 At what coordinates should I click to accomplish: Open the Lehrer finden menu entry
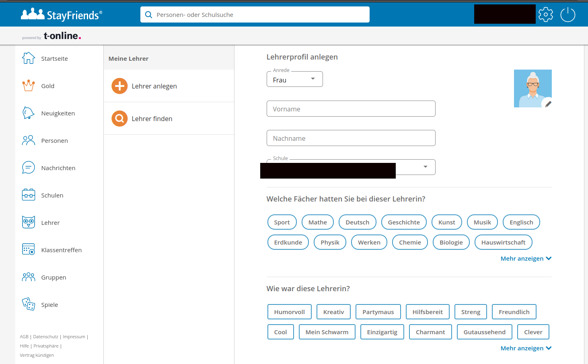tap(169, 119)
